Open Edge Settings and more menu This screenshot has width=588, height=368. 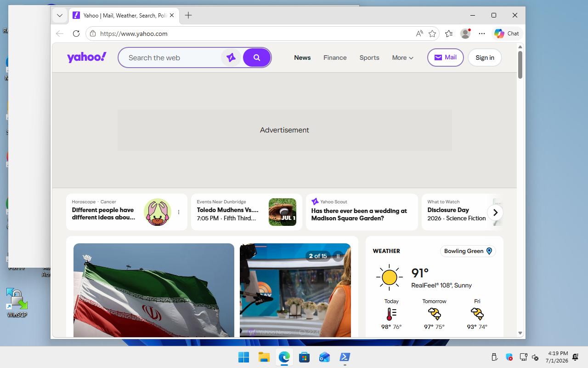click(482, 34)
